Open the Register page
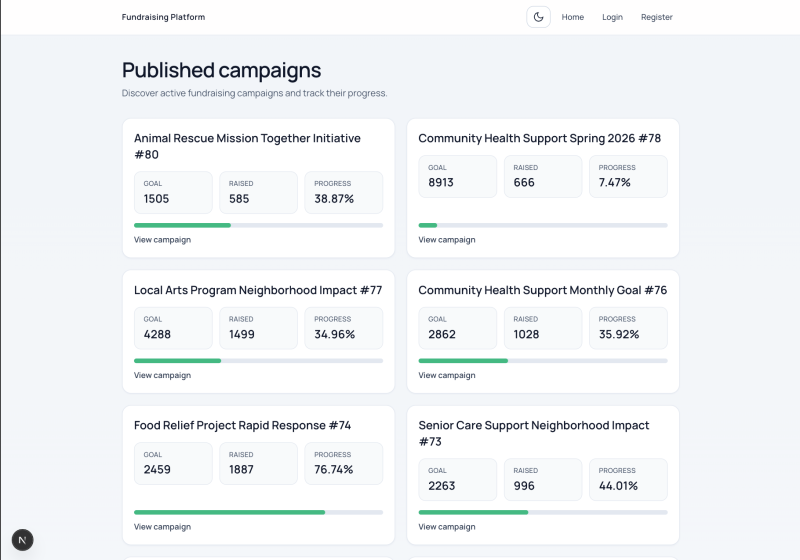800x560 pixels. (656, 17)
